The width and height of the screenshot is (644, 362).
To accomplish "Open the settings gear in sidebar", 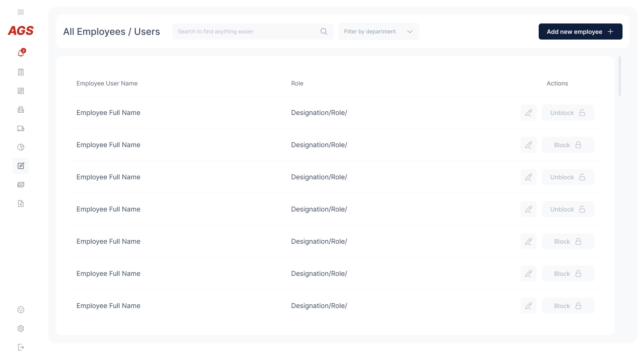I will point(21,328).
